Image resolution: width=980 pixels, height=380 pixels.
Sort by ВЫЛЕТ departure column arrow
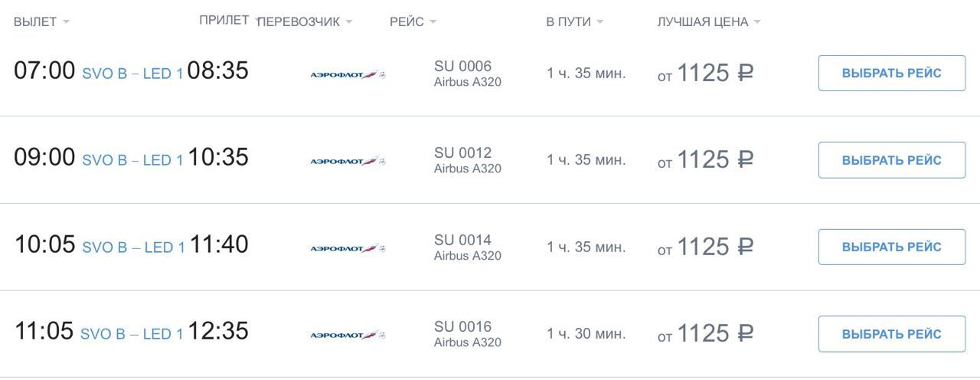point(66,21)
